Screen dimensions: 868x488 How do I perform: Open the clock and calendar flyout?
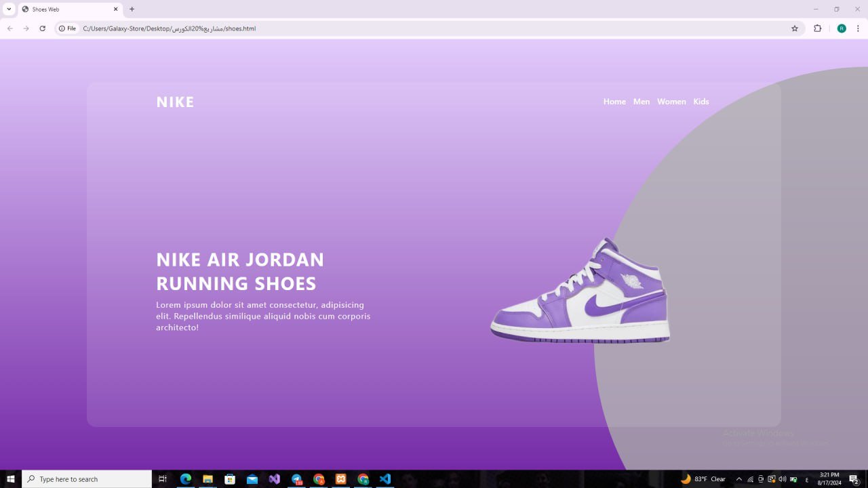pyautogui.click(x=829, y=479)
